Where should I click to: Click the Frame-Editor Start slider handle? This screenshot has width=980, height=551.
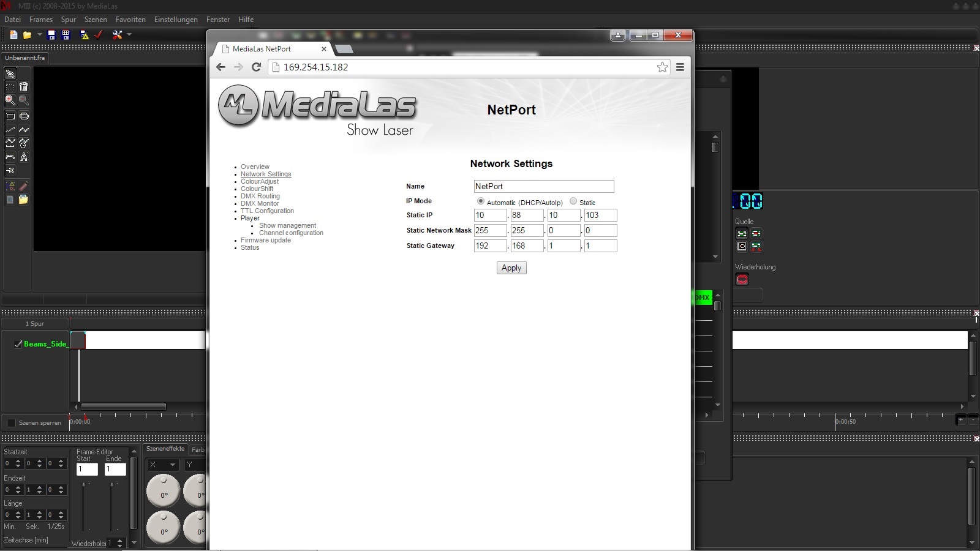point(85,484)
